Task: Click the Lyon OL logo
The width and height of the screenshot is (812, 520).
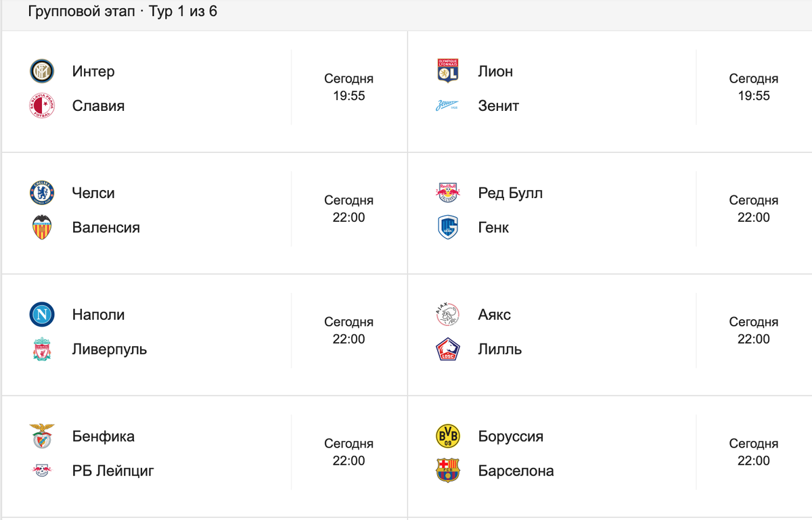Action: (448, 71)
